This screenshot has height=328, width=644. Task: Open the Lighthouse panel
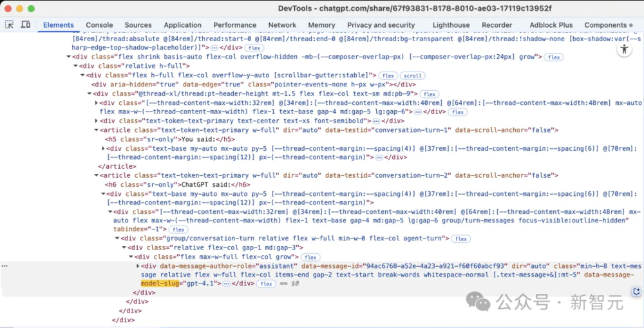pos(451,24)
